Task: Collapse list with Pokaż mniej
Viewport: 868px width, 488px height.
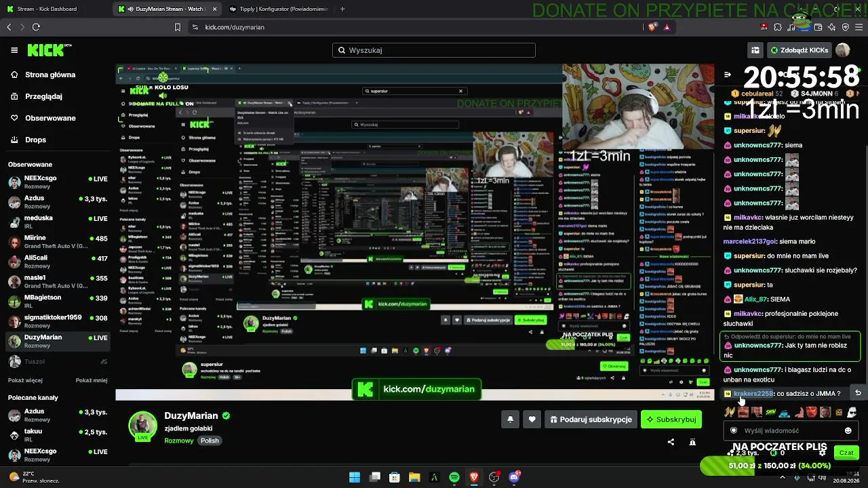Action: coord(92,380)
